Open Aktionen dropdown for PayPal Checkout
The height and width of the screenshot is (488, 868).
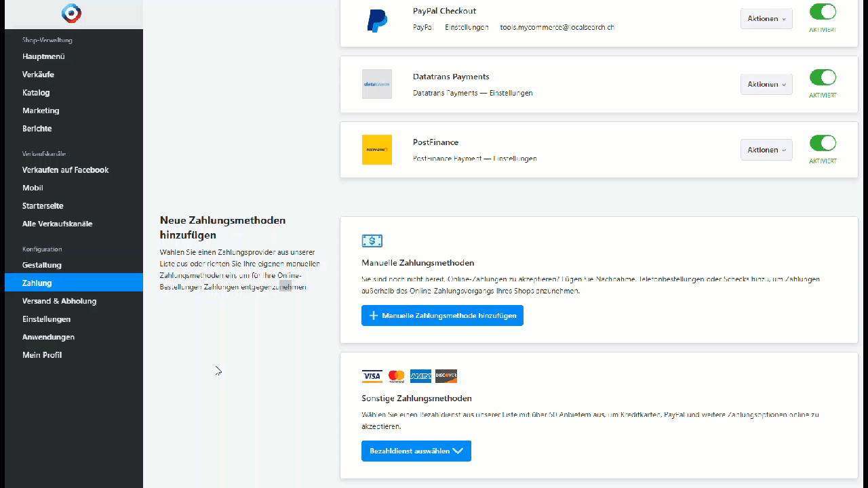tap(766, 19)
